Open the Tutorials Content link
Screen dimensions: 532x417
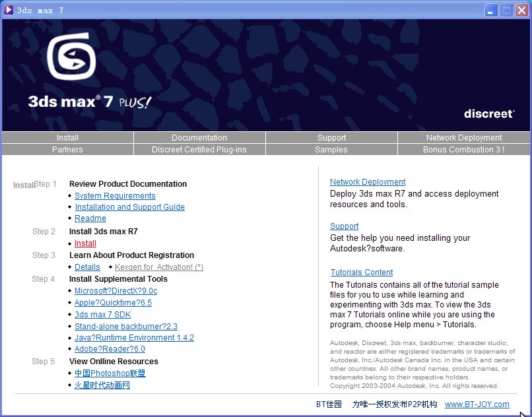362,272
